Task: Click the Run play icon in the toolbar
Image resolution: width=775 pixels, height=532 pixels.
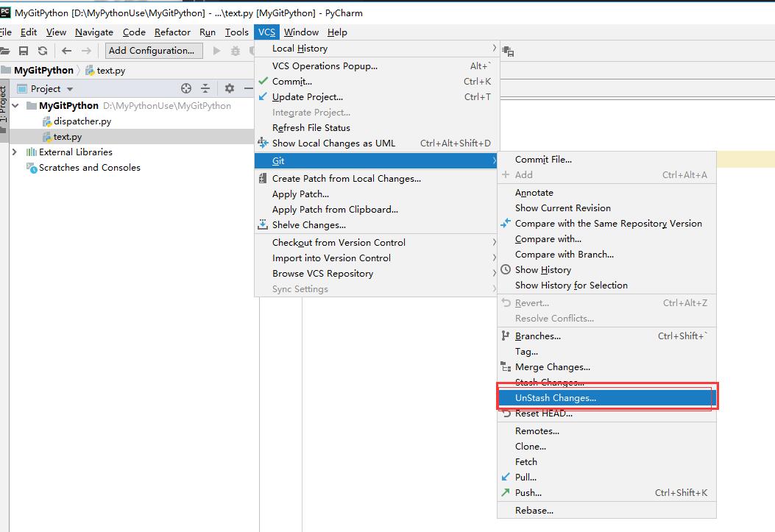Action: click(216, 50)
